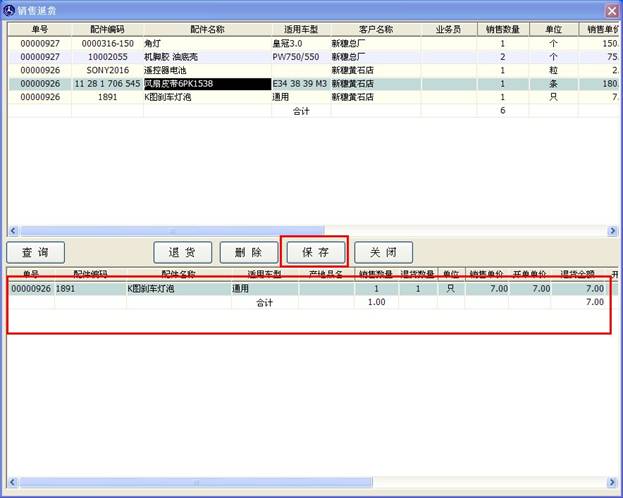The width and height of the screenshot is (623, 498).
Task: Close the 销售退货 window via X
Action: [610, 10]
